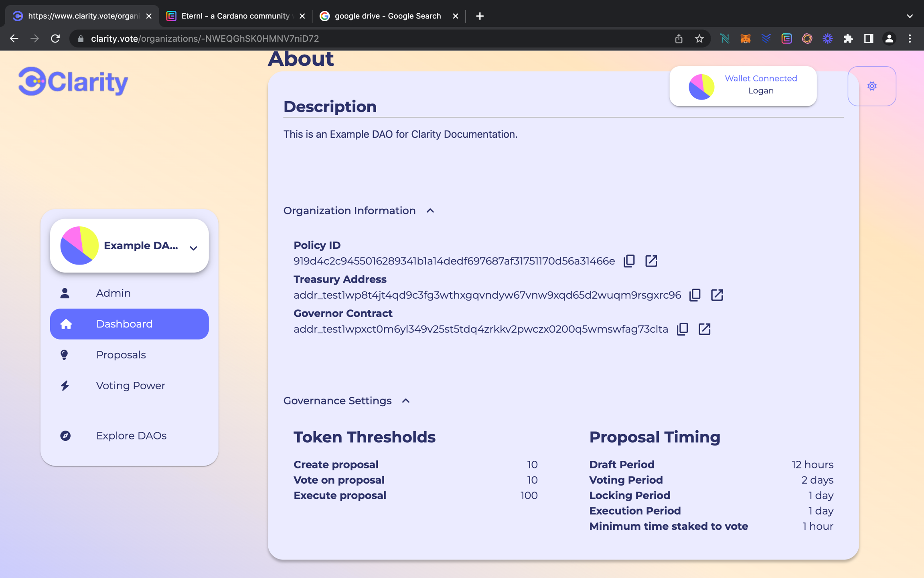Screen dimensions: 924x578
Task: Copy the Governor Contract address
Action: click(x=682, y=329)
